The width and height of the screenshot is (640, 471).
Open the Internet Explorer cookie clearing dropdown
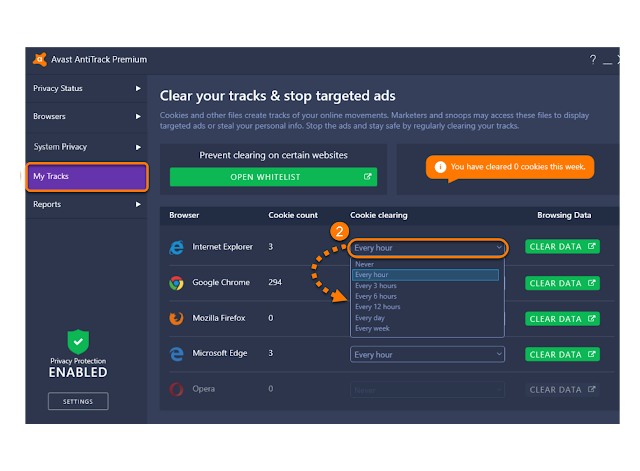[427, 248]
